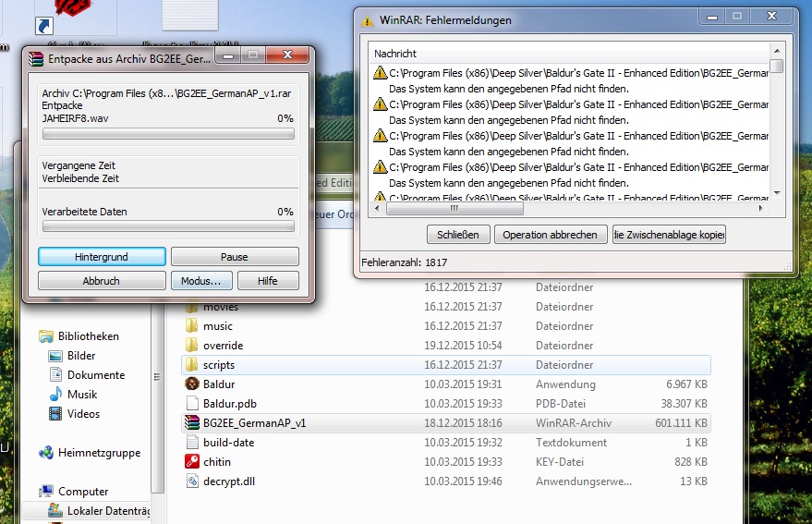Click the chitin KEY file icon
Image resolution: width=812 pixels, height=524 pixels.
[192, 461]
